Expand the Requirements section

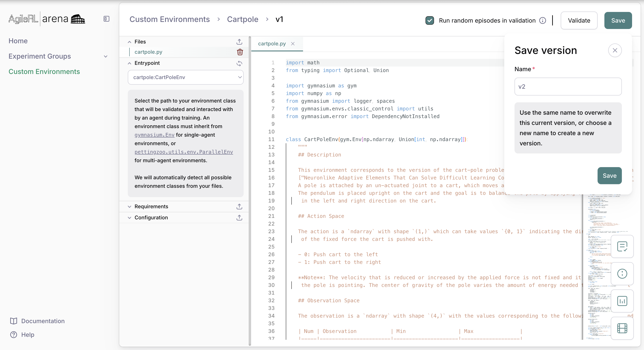pyautogui.click(x=129, y=206)
